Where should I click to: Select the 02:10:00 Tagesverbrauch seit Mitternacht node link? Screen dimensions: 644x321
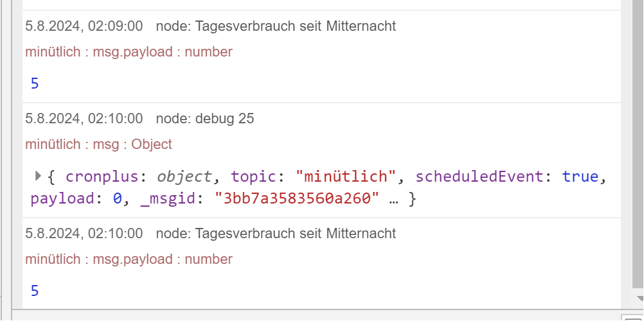[276, 234]
